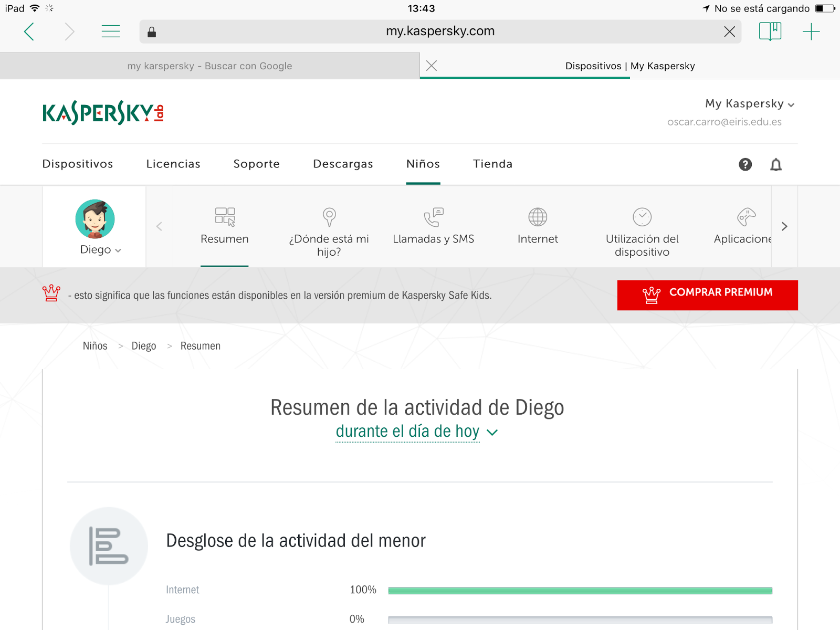Viewport: 840px width, 630px height.
Task: Open the Llamadas y SMS label
Action: pos(434,239)
